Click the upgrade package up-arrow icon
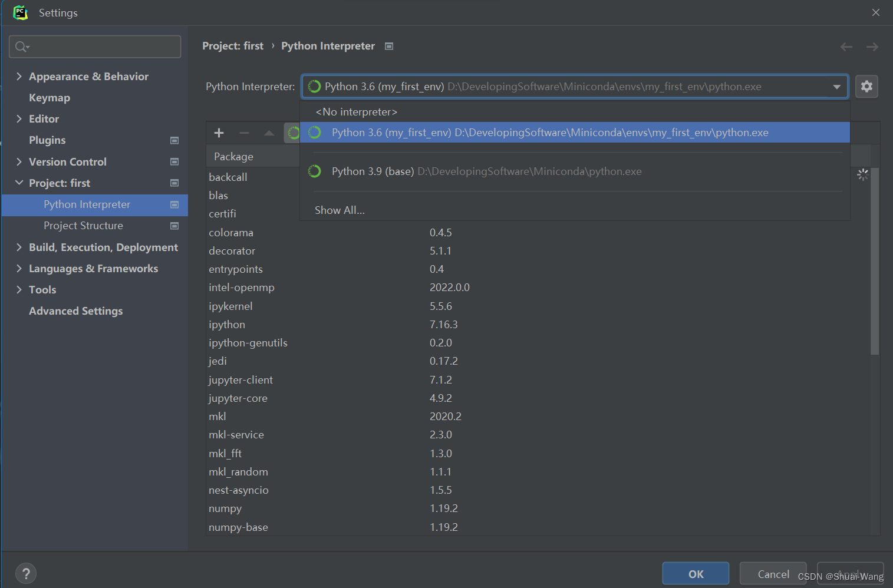 (x=269, y=133)
